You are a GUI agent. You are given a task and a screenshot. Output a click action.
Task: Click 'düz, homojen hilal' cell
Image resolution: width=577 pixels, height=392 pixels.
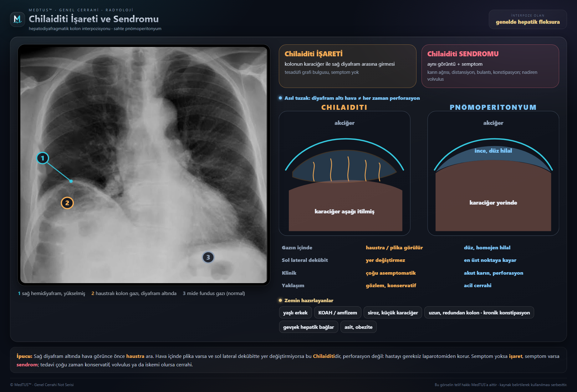[487, 247]
